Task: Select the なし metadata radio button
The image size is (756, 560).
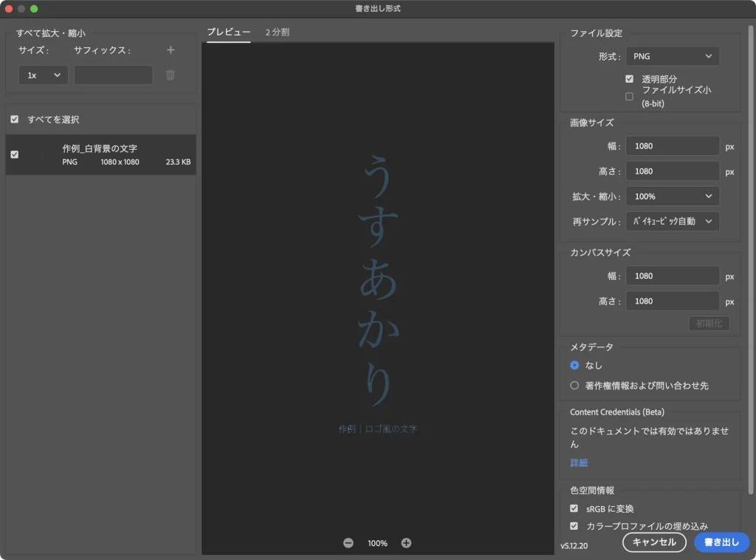Action: coord(574,365)
